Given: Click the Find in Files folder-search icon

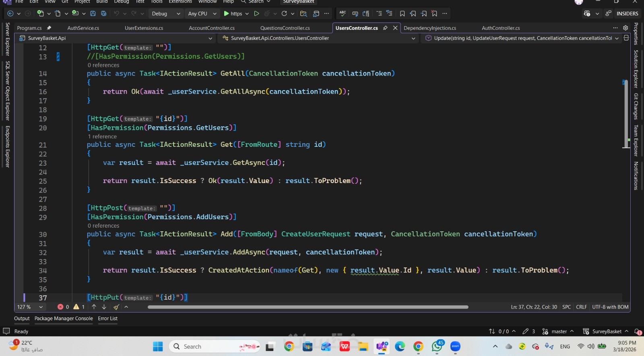Looking at the screenshot, I should pos(303,14).
